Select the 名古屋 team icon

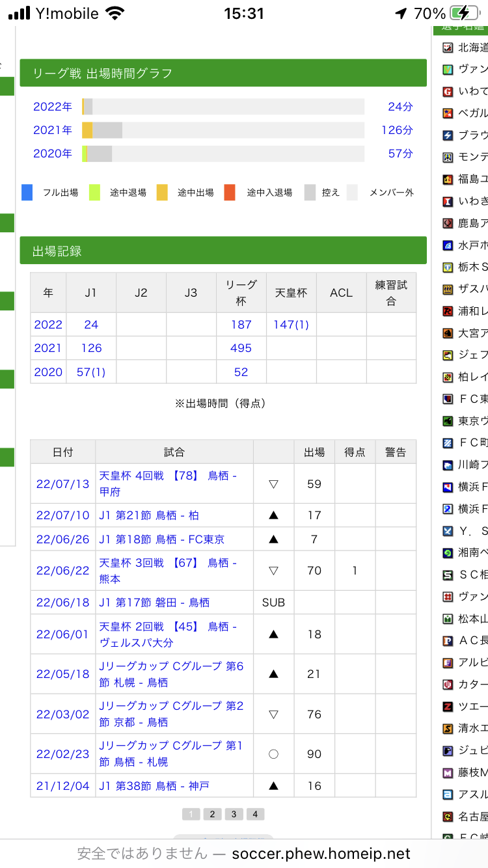[x=448, y=817]
